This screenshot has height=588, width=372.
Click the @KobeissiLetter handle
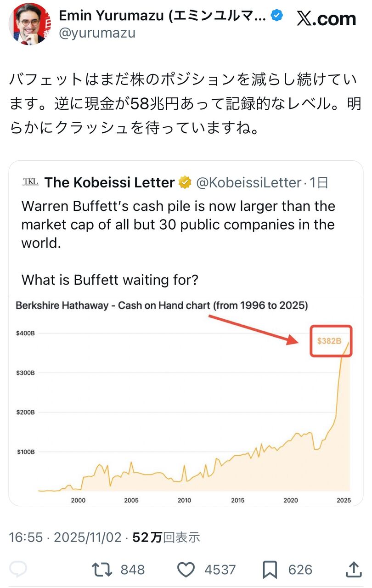[248, 183]
